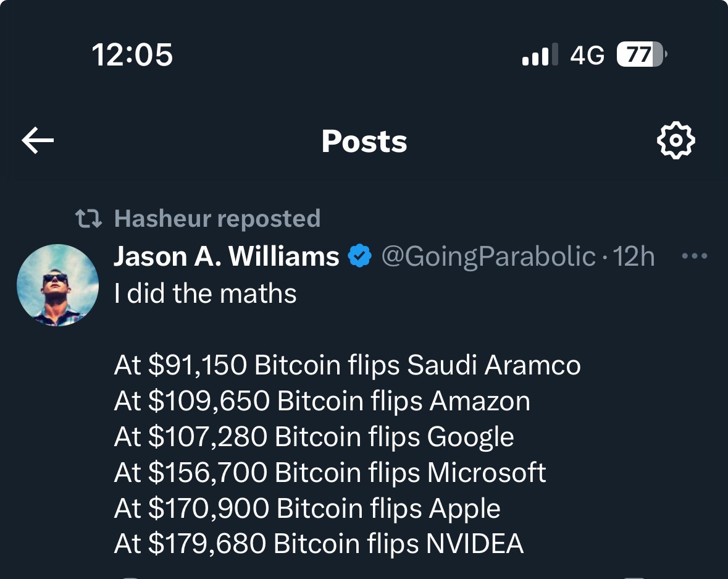Click the blue verified badge
728x579 pixels.
[x=360, y=256]
